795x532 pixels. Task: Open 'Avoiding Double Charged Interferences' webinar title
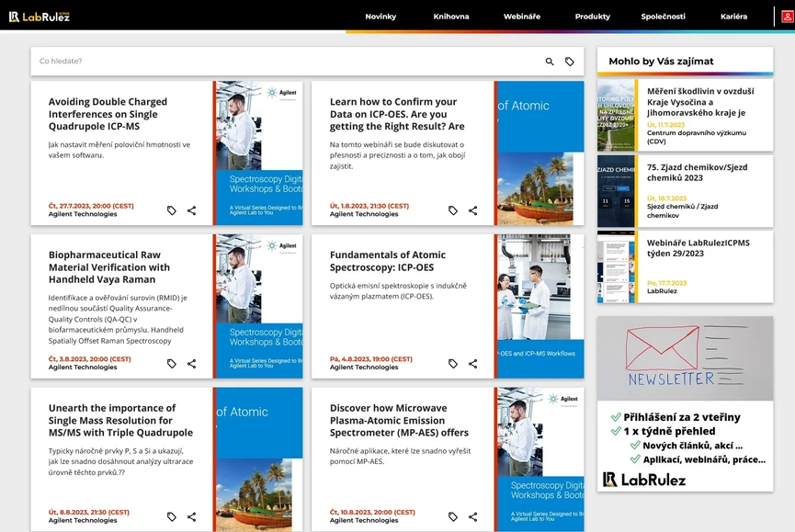(108, 114)
